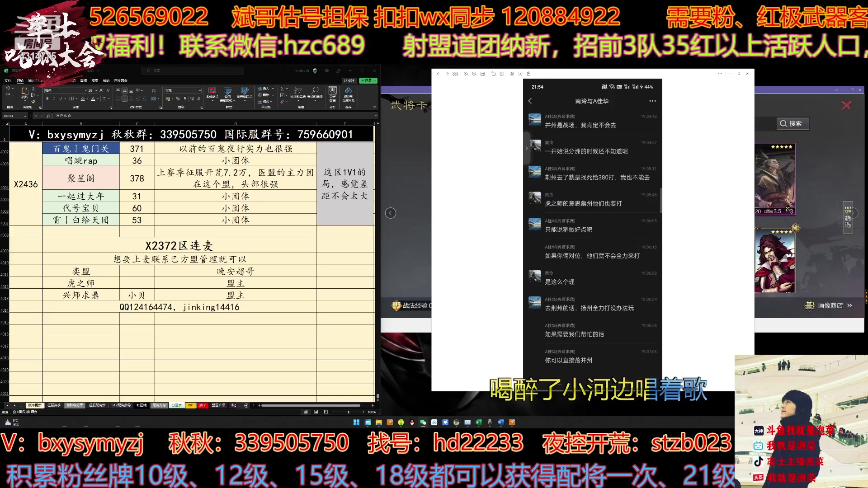Viewport: 868px width, 488px height.
Task: Click Undo icon in Excel ribbon
Action: 8,89
